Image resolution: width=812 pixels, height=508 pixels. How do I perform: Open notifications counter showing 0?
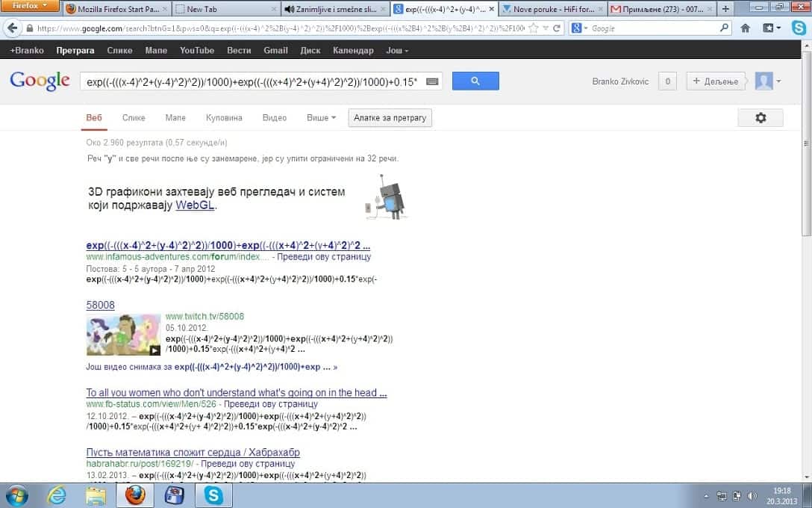[x=667, y=81]
